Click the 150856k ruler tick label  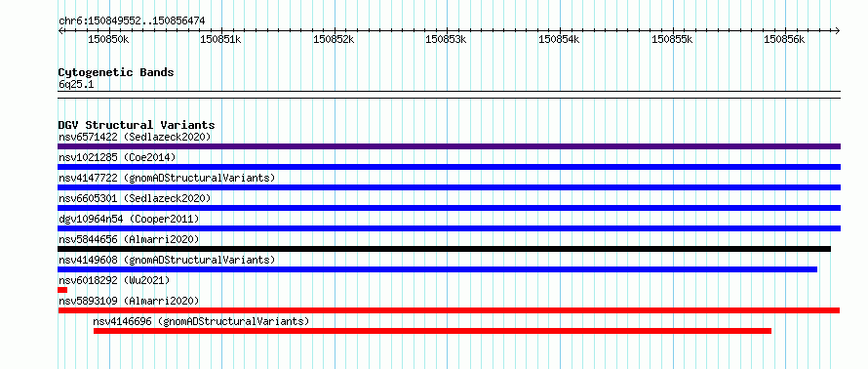coord(784,40)
